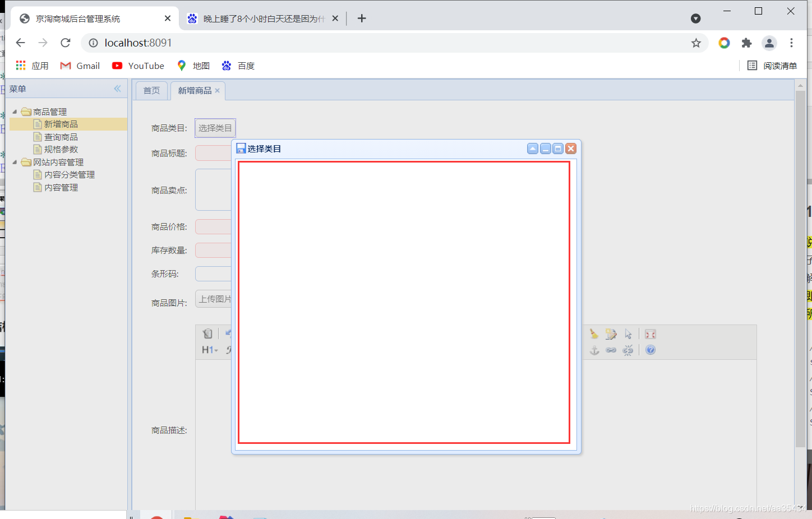
Task: Collapse the 菜单 side panel
Action: 117,89
